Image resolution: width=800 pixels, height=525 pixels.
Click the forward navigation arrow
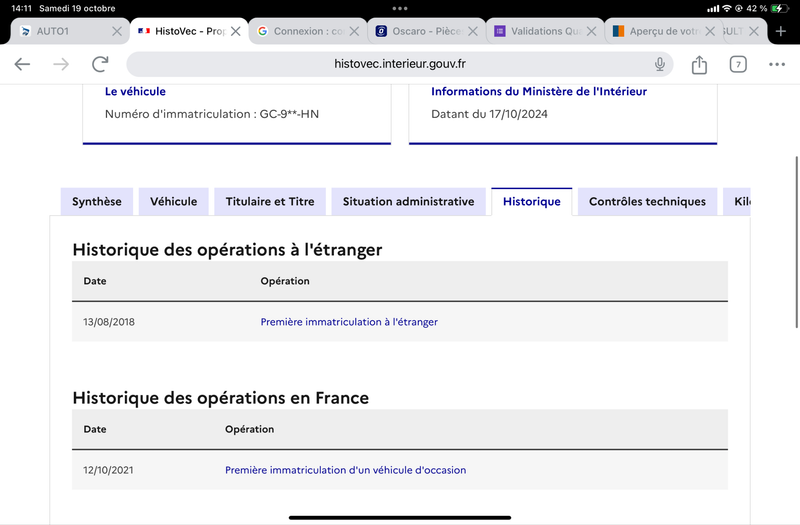pyautogui.click(x=61, y=64)
